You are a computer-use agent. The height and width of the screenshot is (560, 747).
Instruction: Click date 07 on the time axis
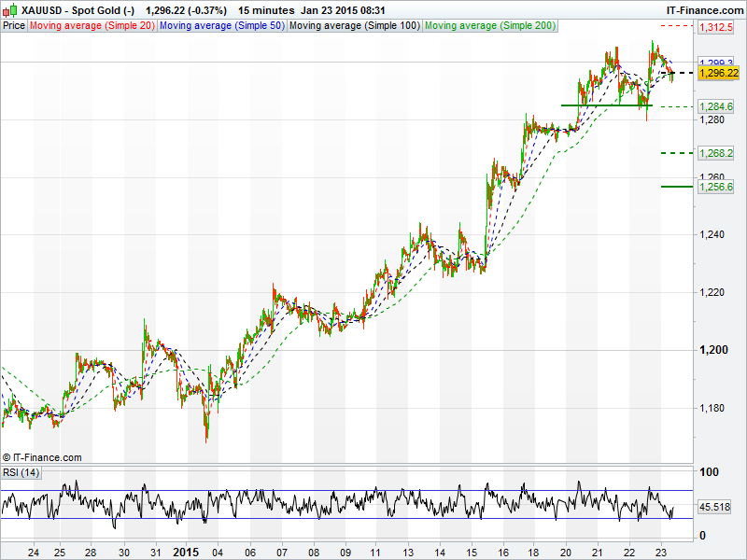[x=282, y=553]
